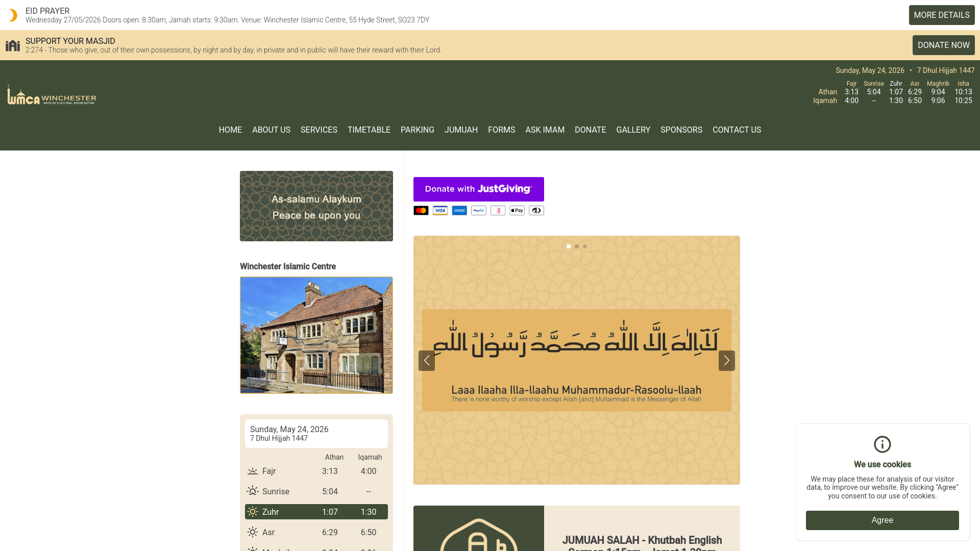Open the Forms menu item
Image resolution: width=980 pixels, height=551 pixels.
point(502,130)
